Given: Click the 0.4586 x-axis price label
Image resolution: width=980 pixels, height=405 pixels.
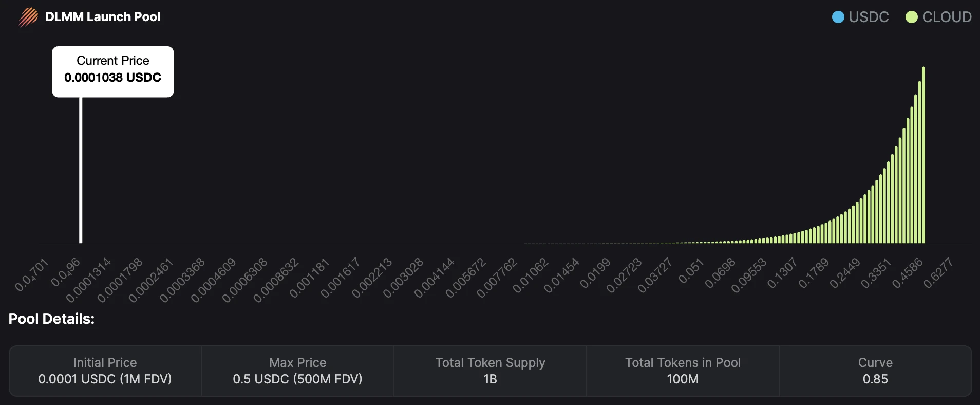Looking at the screenshot, I should (908, 273).
